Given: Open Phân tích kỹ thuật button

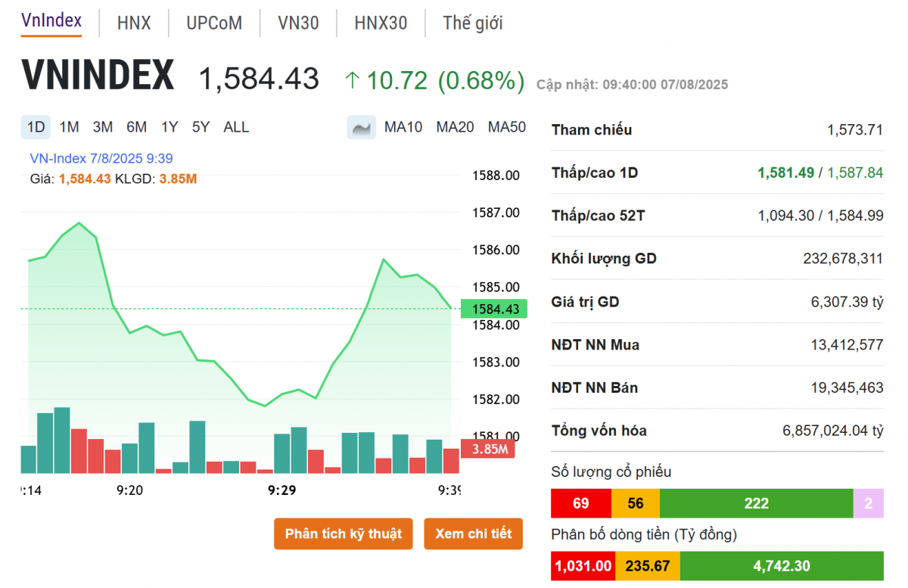Looking at the screenshot, I should [x=344, y=534].
